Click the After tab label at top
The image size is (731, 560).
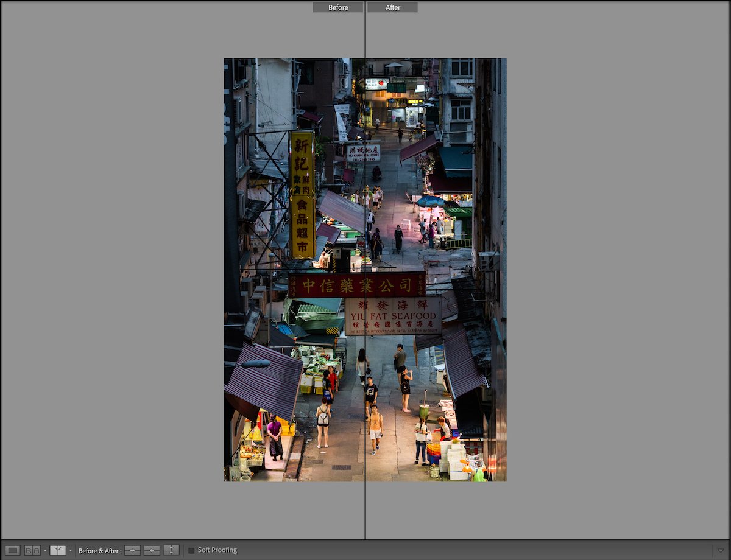392,7
